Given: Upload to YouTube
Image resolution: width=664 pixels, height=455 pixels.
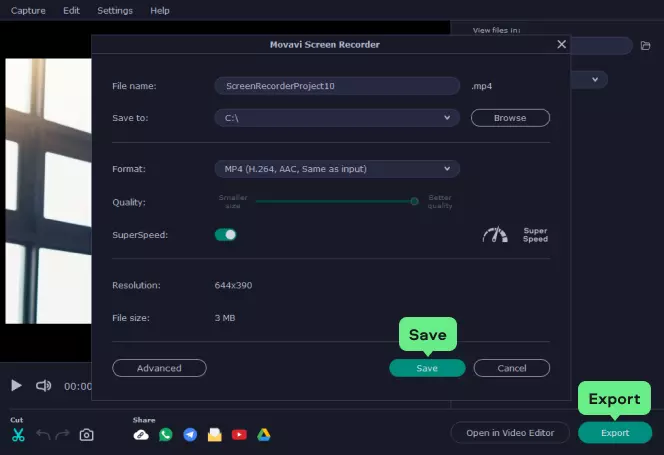Looking at the screenshot, I should 239,435.
